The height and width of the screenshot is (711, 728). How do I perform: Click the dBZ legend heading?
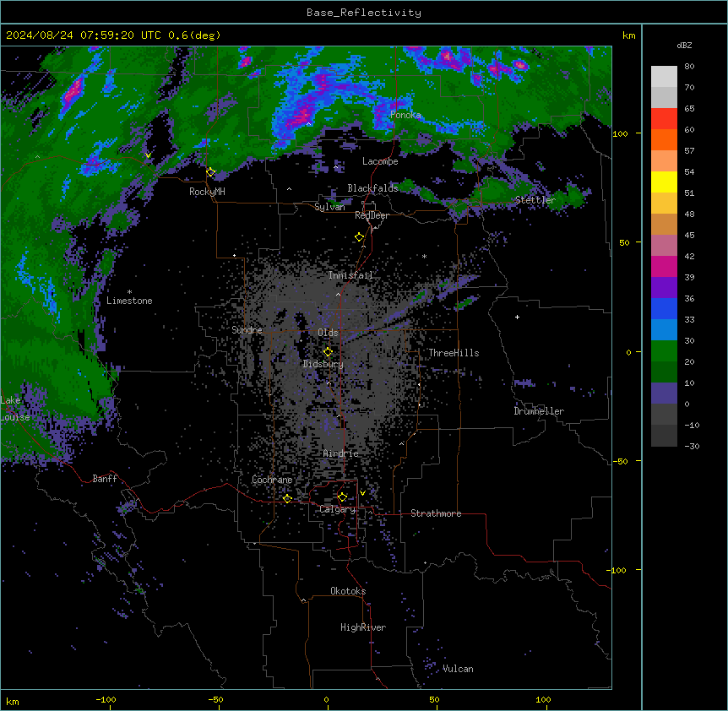click(684, 46)
